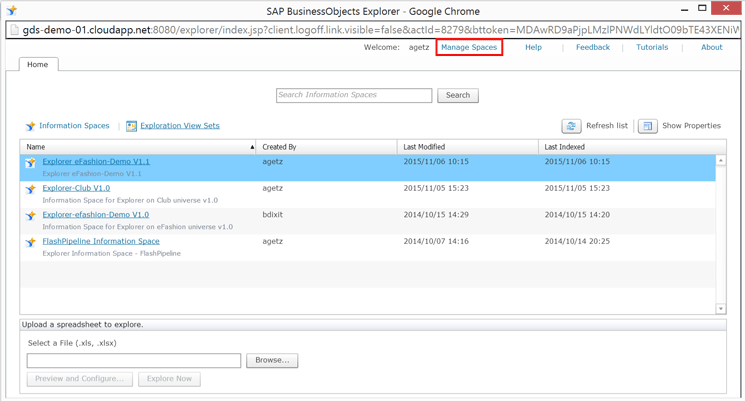Click list scrollbar down arrow
The width and height of the screenshot is (745, 401).
tap(721, 309)
